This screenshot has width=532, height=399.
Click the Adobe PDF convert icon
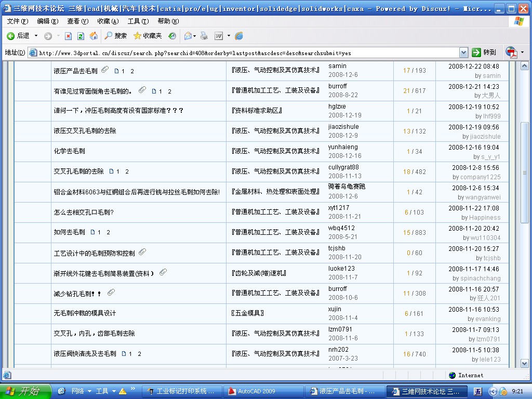pyautogui.click(x=511, y=52)
